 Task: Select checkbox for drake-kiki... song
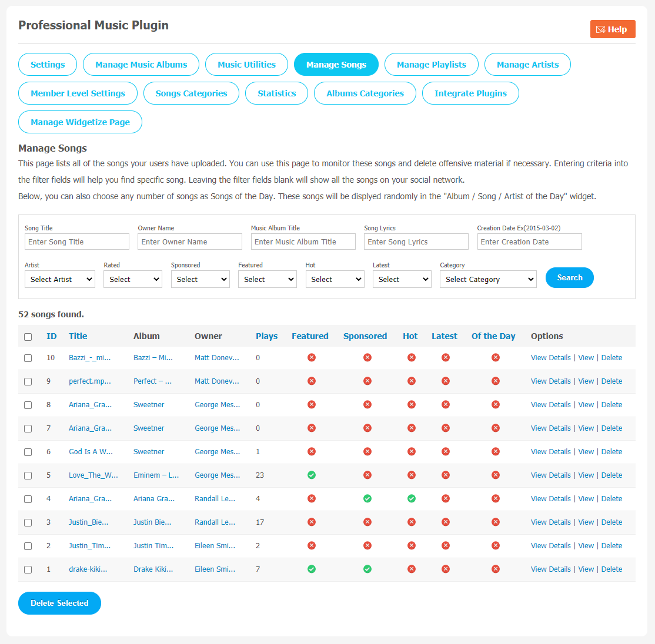[28, 570]
